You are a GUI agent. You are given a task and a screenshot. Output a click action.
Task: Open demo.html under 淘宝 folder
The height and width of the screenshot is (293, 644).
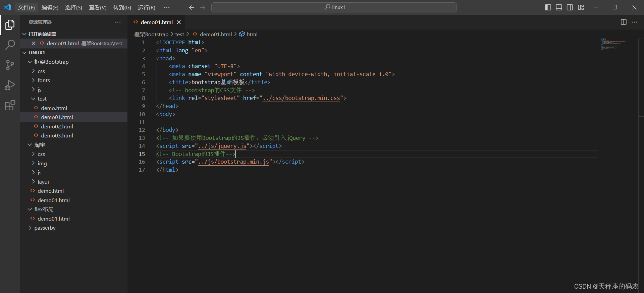pyautogui.click(x=74, y=191)
